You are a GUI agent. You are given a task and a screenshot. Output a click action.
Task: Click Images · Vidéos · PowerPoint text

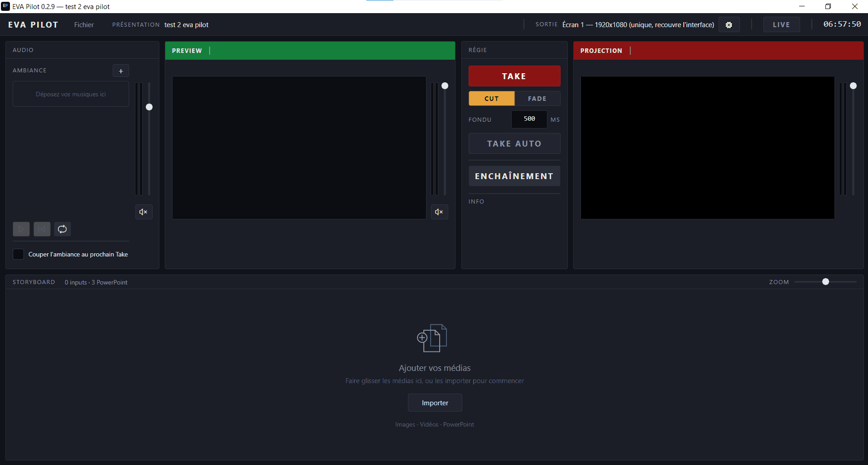click(435, 424)
